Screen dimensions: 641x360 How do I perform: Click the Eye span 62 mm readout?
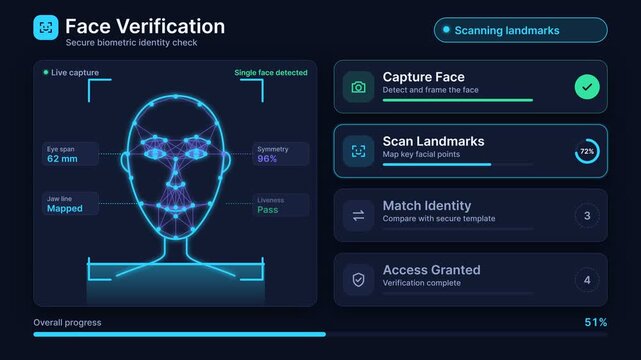[x=70, y=154]
